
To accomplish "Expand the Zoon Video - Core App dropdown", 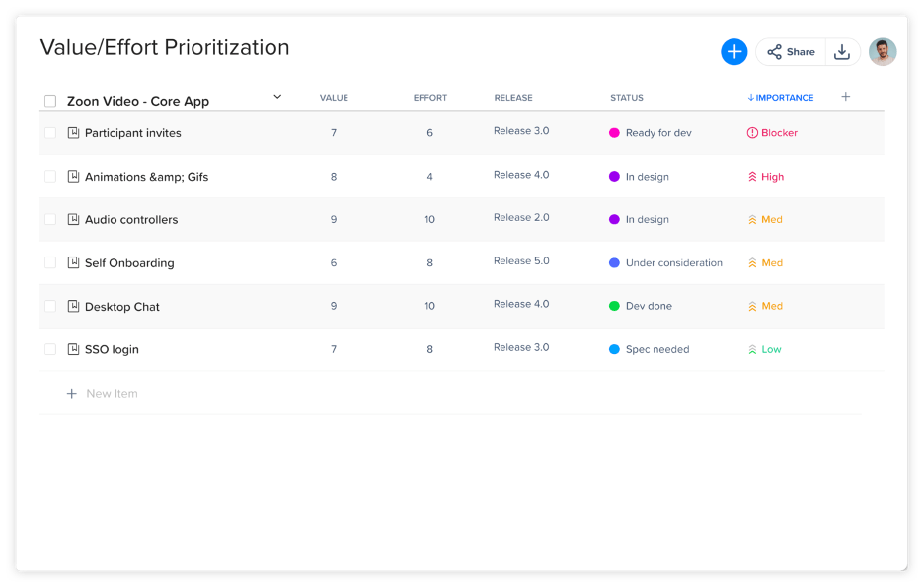I will pyautogui.click(x=277, y=97).
